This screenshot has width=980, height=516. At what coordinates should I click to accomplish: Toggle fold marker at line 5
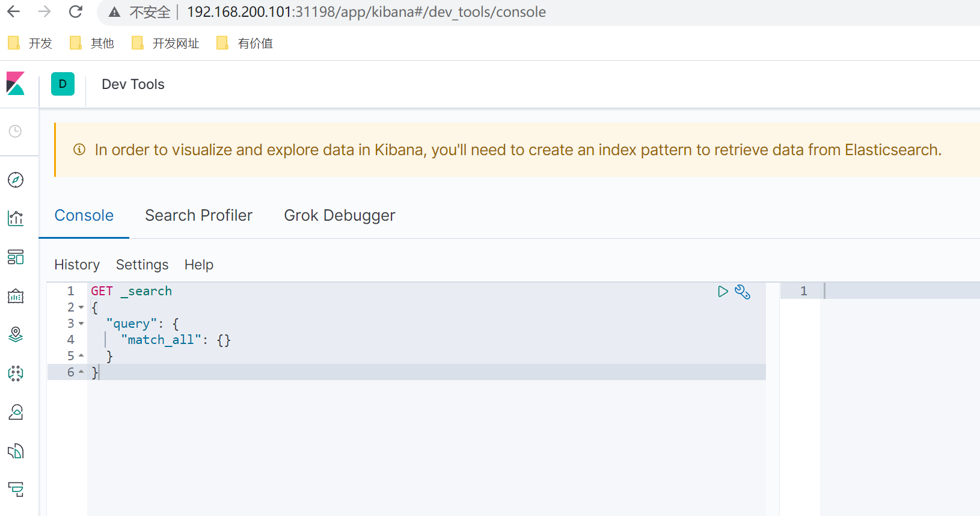(x=81, y=356)
